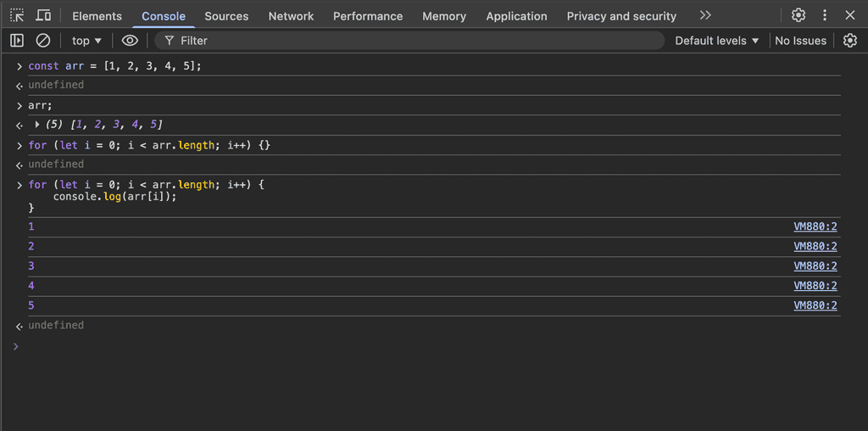
Task: Switch to the Network tab
Action: 291,16
